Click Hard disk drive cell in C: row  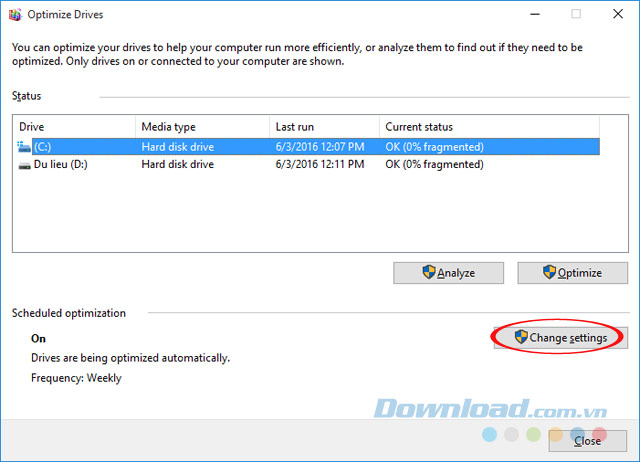tap(178, 147)
